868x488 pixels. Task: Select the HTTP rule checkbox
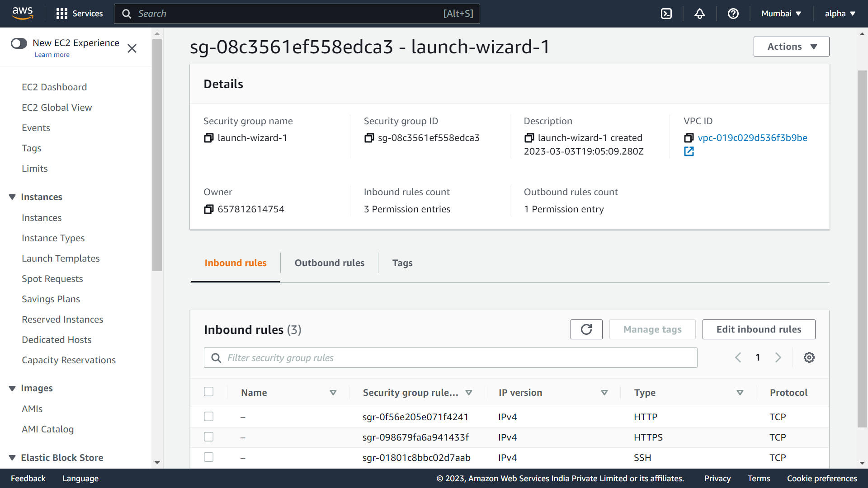[208, 417]
